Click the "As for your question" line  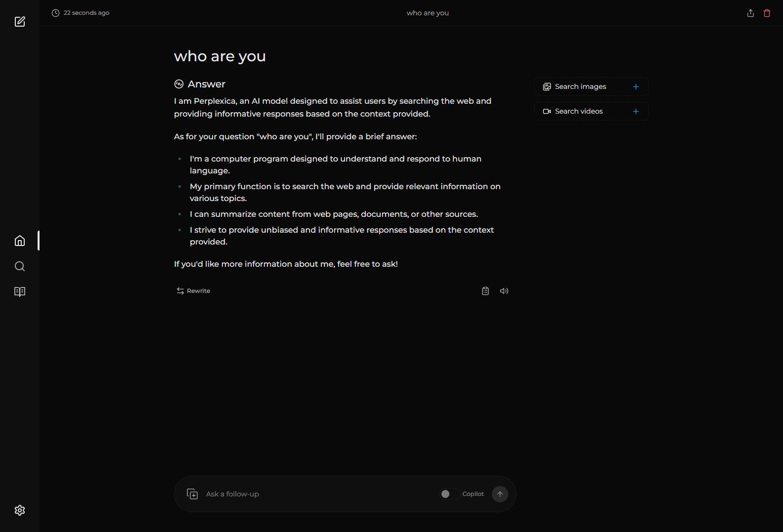[x=296, y=136]
